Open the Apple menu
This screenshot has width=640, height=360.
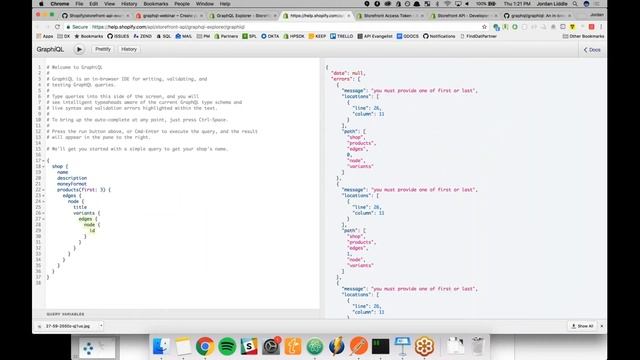[x=41, y=4]
